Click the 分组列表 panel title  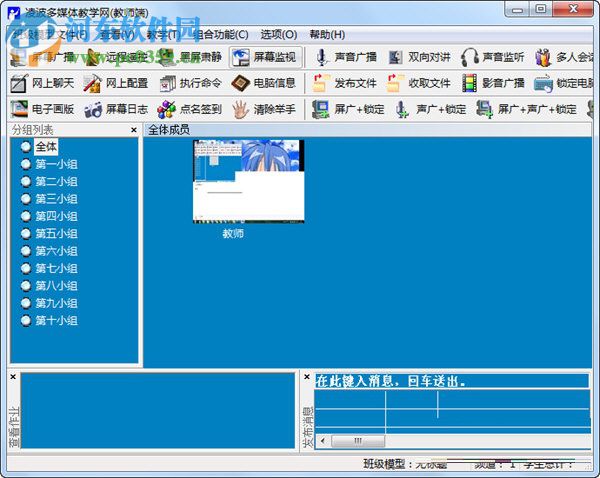pyautogui.click(x=32, y=130)
